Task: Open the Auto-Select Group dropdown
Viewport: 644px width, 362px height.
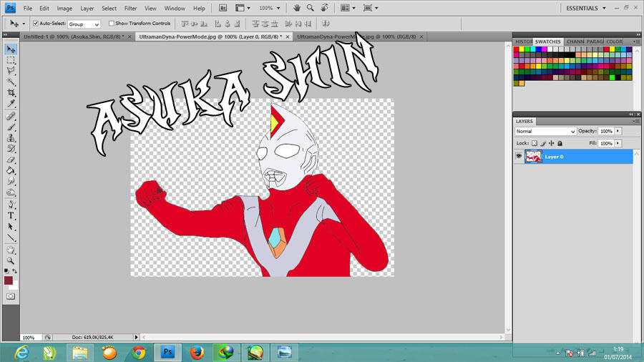Action: (x=84, y=24)
